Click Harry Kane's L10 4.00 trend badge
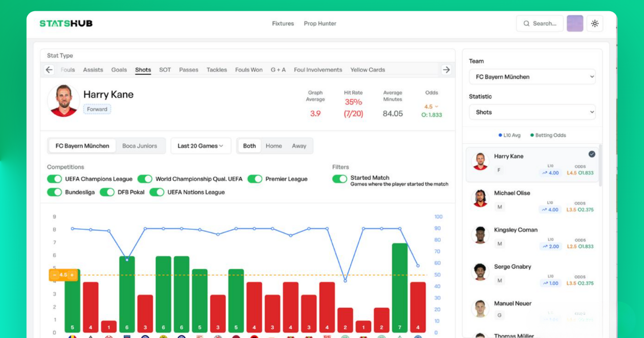This screenshot has width=644, height=338. tap(550, 173)
